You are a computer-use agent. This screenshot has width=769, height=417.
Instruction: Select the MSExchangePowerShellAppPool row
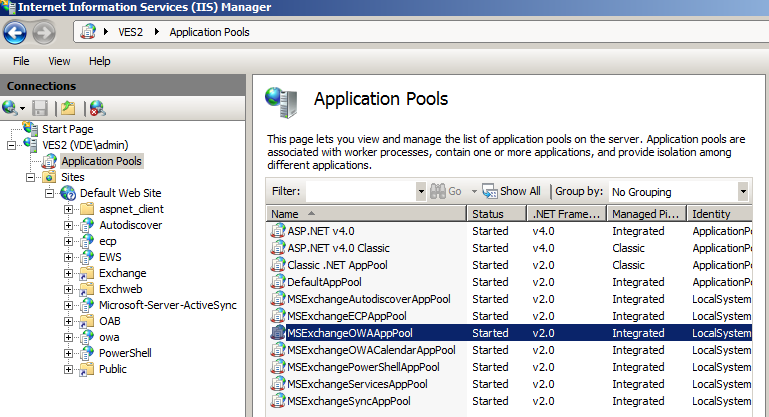pos(511,367)
